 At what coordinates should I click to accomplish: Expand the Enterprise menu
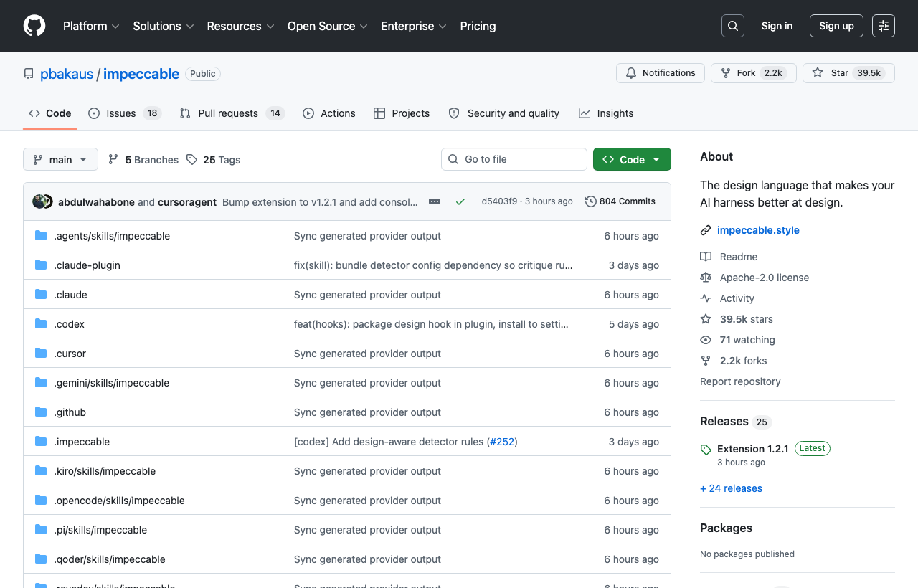coord(414,26)
